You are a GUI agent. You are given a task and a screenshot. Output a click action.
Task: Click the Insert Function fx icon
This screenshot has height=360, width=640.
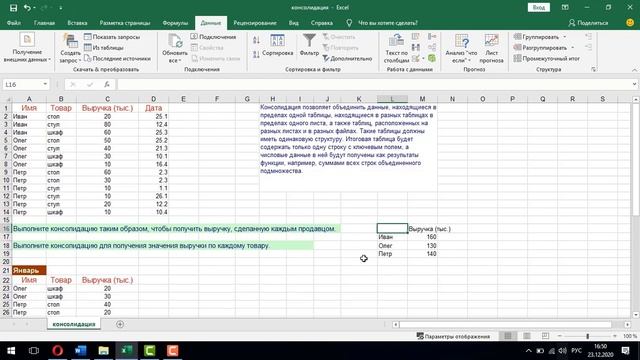[107, 84]
